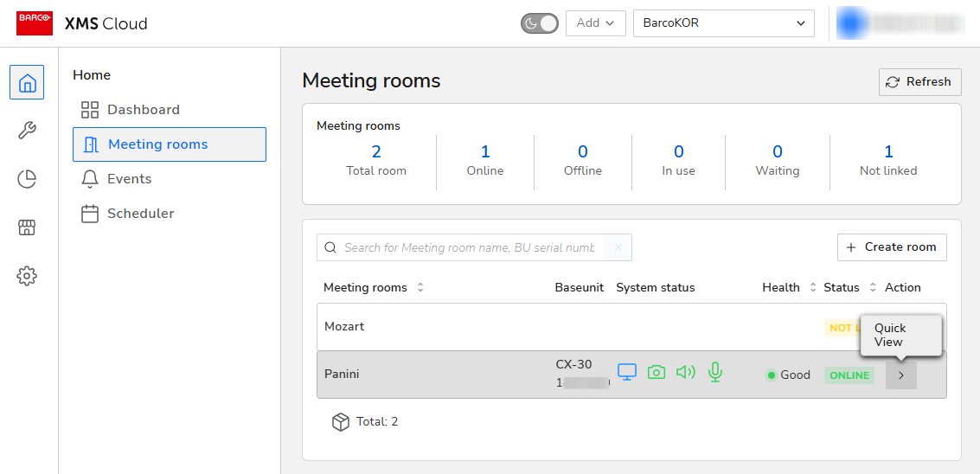Viewport: 980px width, 474px height.
Task: Open the pie chart analytics icon
Action: pos(27,179)
